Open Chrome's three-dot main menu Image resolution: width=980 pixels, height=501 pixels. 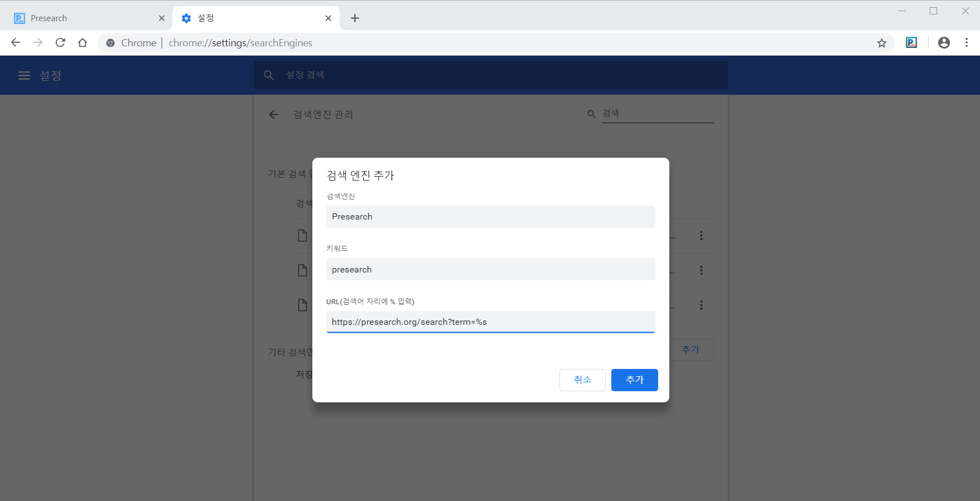tap(967, 42)
